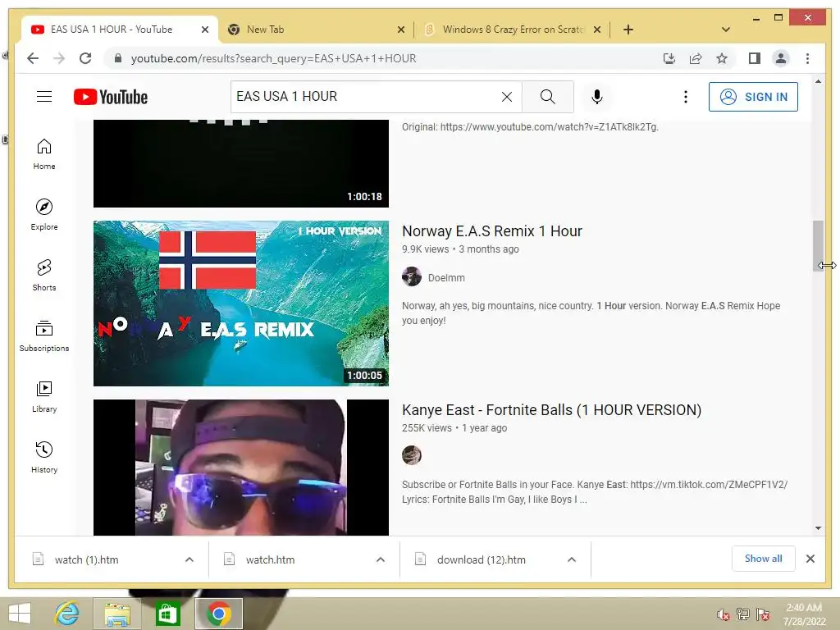The image size is (840, 630).
Task: Start voice search with the microphone icon
Action: coord(597,97)
